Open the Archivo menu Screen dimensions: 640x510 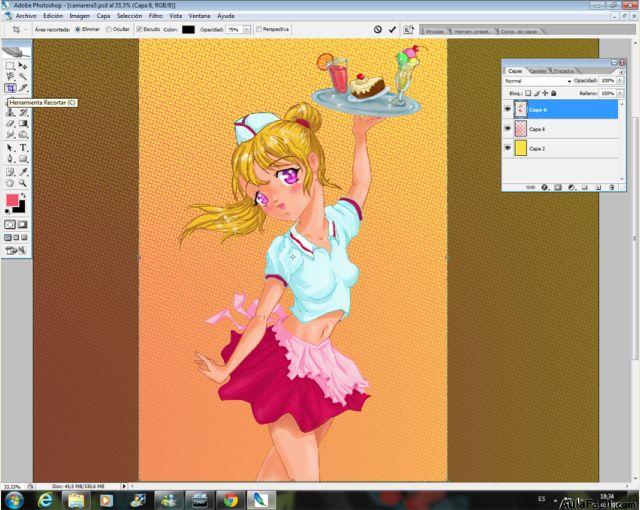click(26, 16)
